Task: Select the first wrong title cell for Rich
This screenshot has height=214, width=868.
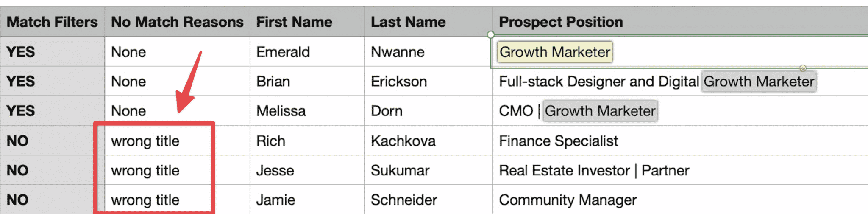Action: tap(177, 141)
